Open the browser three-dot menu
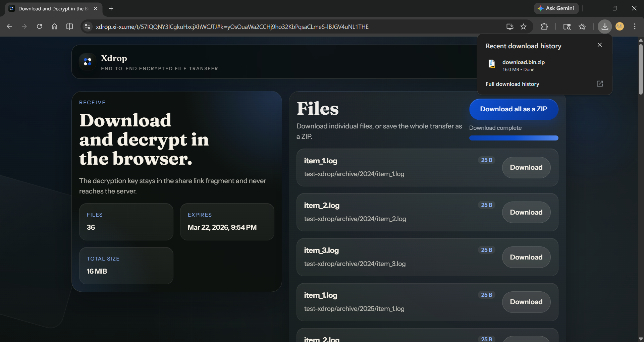The height and width of the screenshot is (342, 644). 635,26
